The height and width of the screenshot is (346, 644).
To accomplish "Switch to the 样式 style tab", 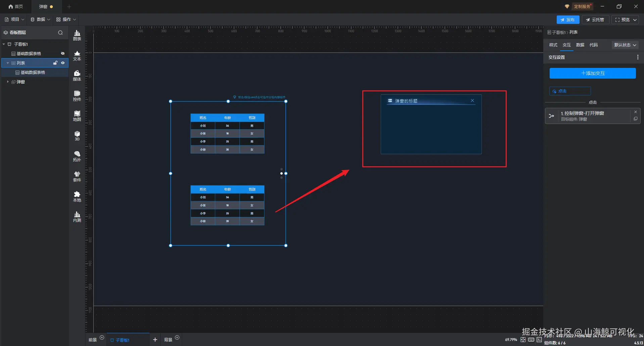I will coord(553,45).
